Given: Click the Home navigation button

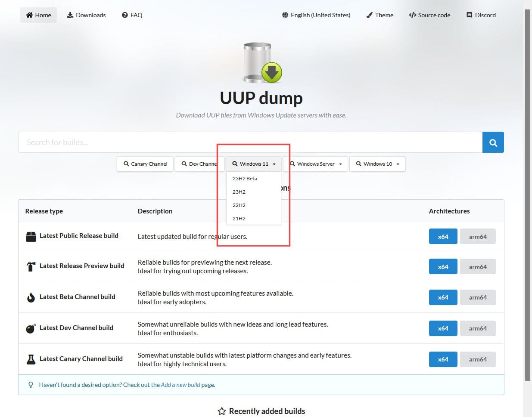Looking at the screenshot, I should coord(38,15).
